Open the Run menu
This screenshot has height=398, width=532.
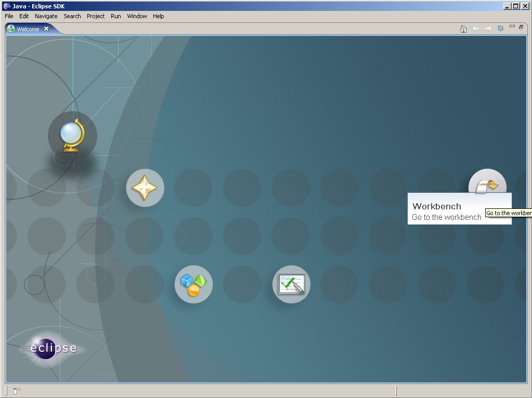(x=115, y=16)
